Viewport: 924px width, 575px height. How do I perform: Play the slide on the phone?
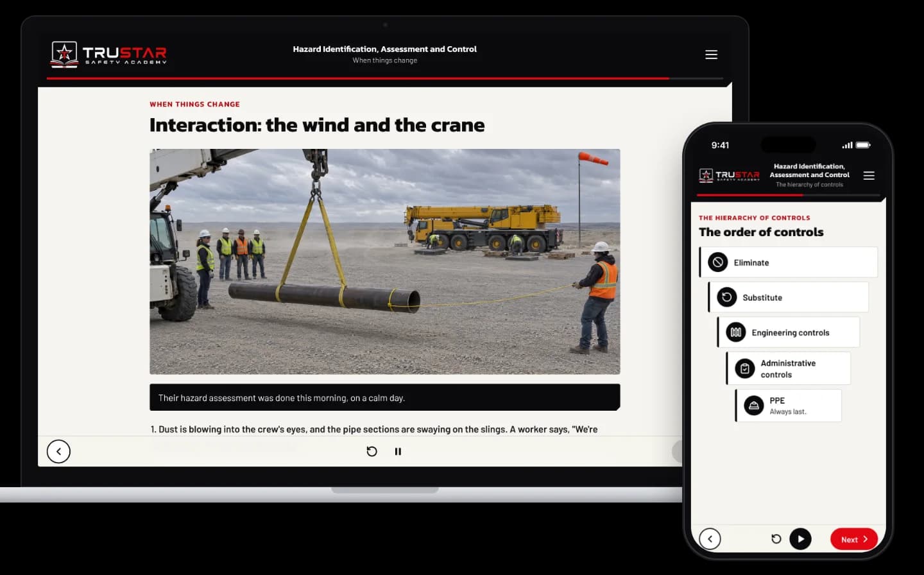click(800, 539)
